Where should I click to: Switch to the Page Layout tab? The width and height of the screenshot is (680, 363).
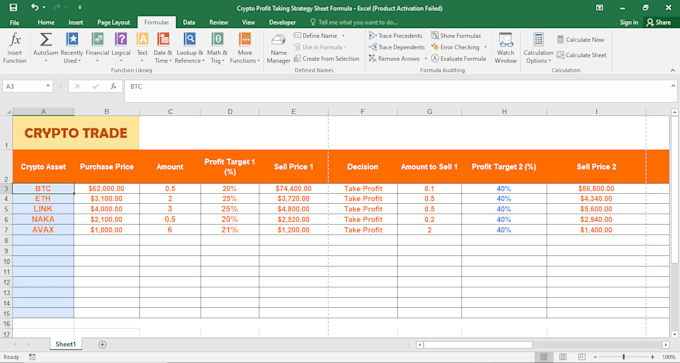coord(114,23)
